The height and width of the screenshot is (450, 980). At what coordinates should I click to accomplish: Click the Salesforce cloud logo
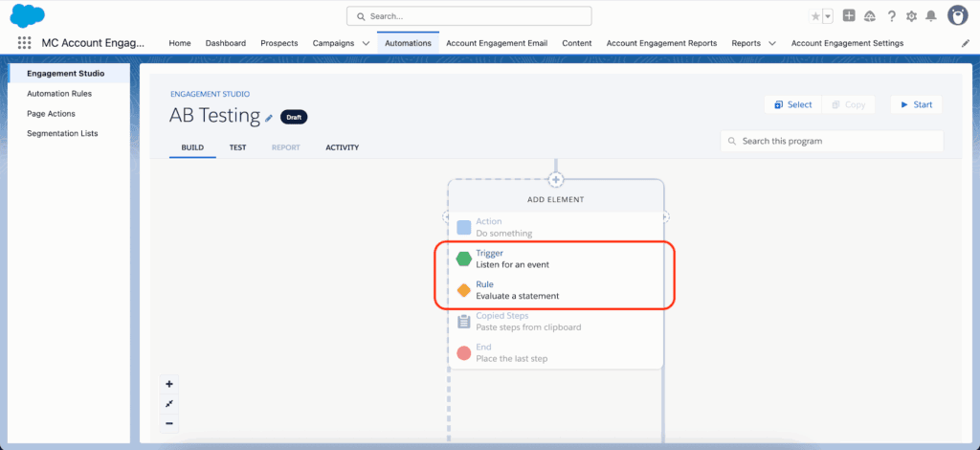tap(28, 15)
